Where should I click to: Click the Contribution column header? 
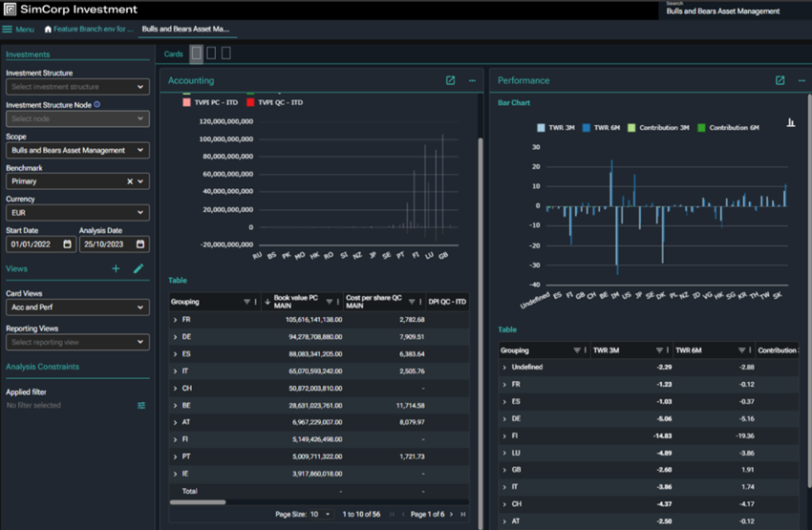click(x=778, y=350)
